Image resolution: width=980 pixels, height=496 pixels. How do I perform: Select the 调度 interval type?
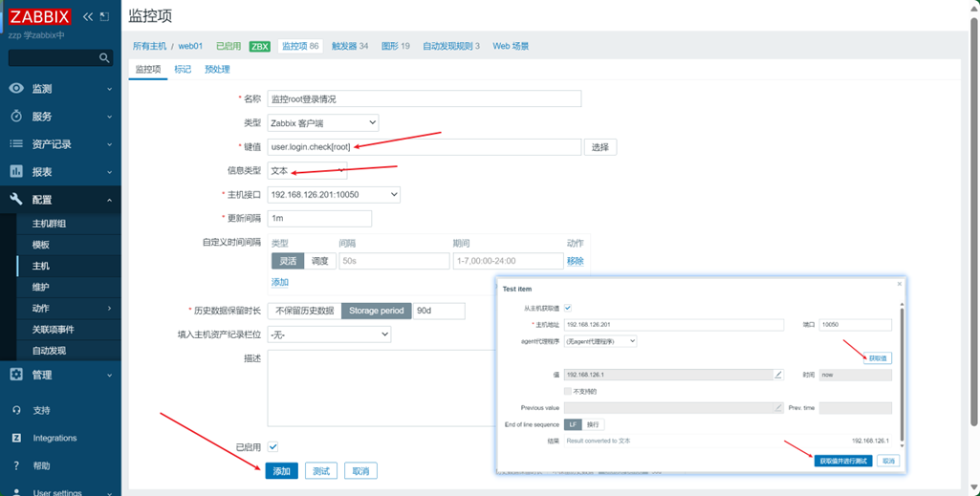click(320, 261)
